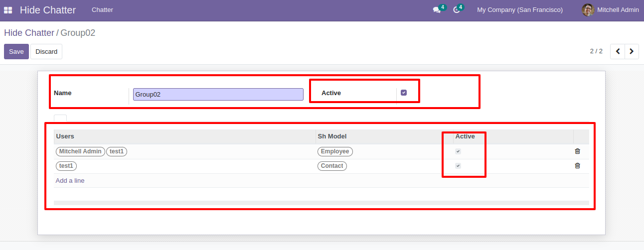
Task: Click test1 tag in Contact row
Action: 66,166
